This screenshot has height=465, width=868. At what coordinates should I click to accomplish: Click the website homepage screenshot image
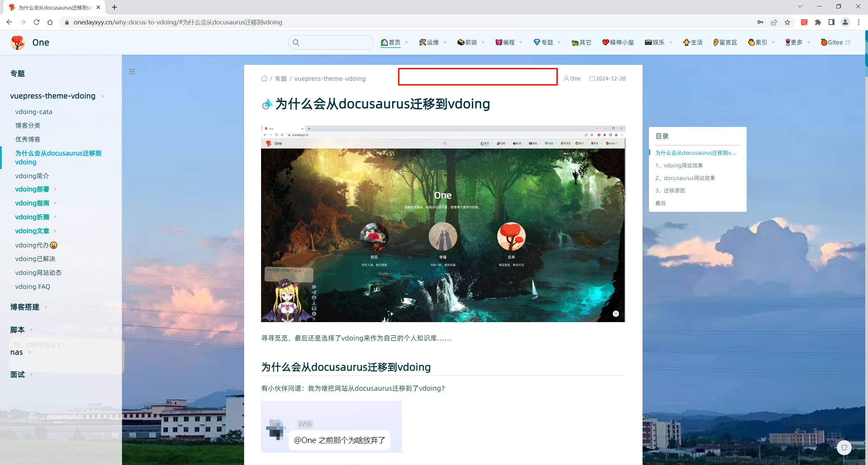coord(443,224)
